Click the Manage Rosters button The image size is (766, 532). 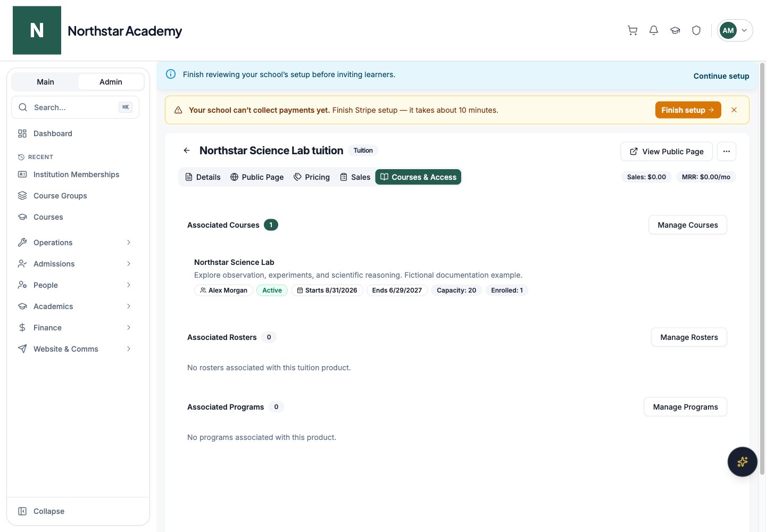pyautogui.click(x=689, y=337)
